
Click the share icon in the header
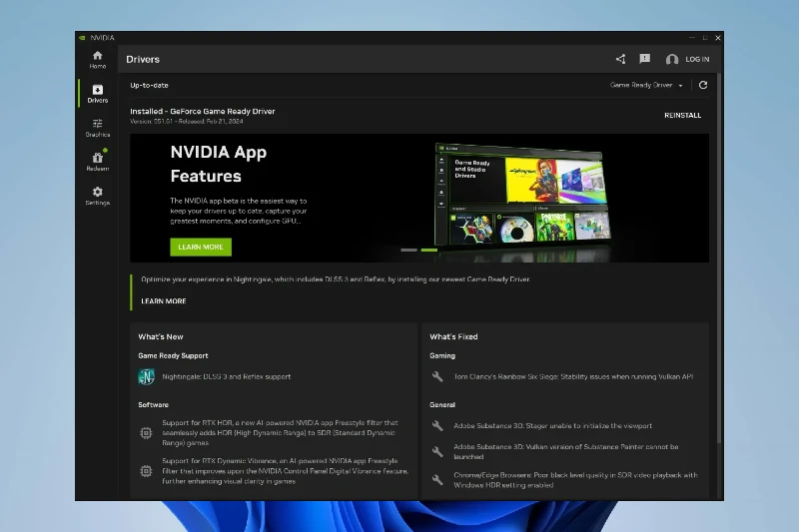620,59
